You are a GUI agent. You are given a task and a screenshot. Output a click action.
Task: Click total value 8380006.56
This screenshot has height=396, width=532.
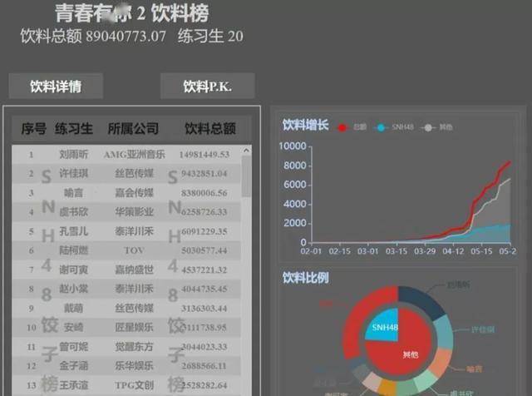tap(204, 193)
